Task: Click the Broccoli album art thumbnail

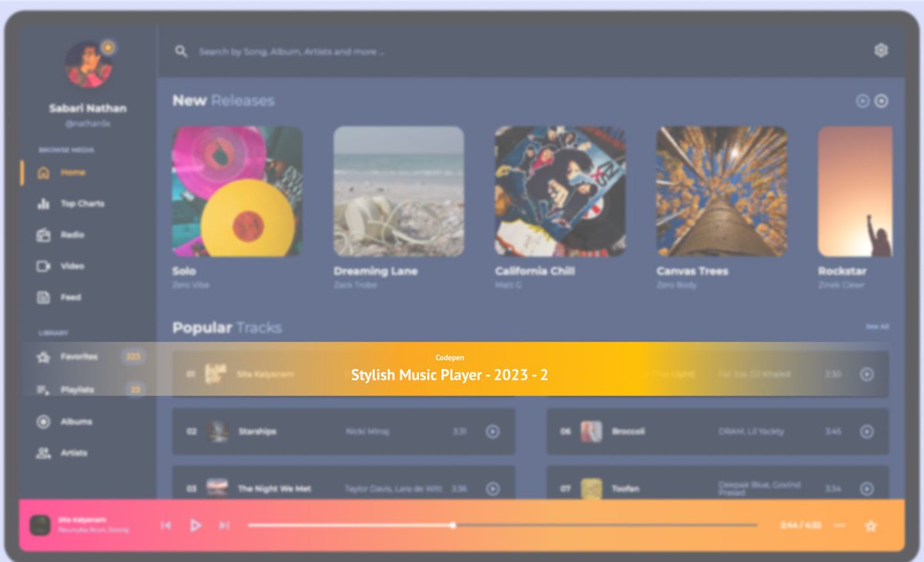Action: (x=591, y=432)
